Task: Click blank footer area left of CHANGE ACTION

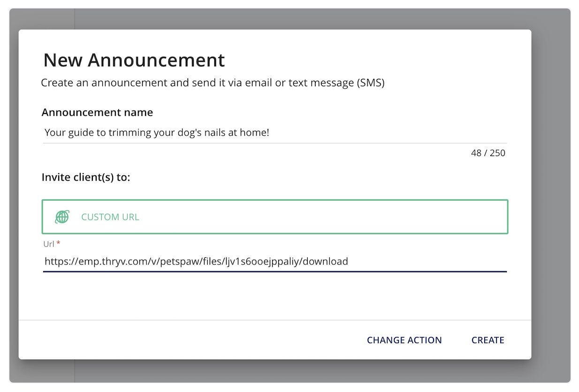Action: (188, 340)
